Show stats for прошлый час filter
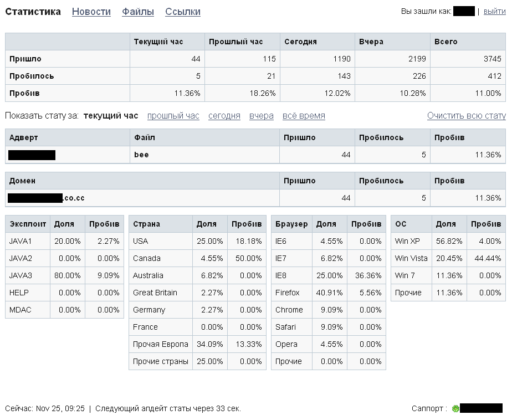512x420 pixels. [173, 116]
